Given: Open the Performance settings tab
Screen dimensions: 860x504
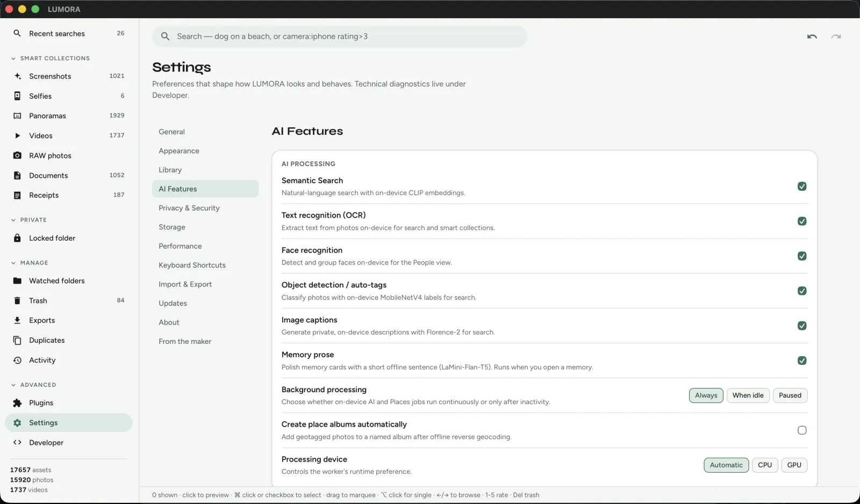Looking at the screenshot, I should coord(205,246).
